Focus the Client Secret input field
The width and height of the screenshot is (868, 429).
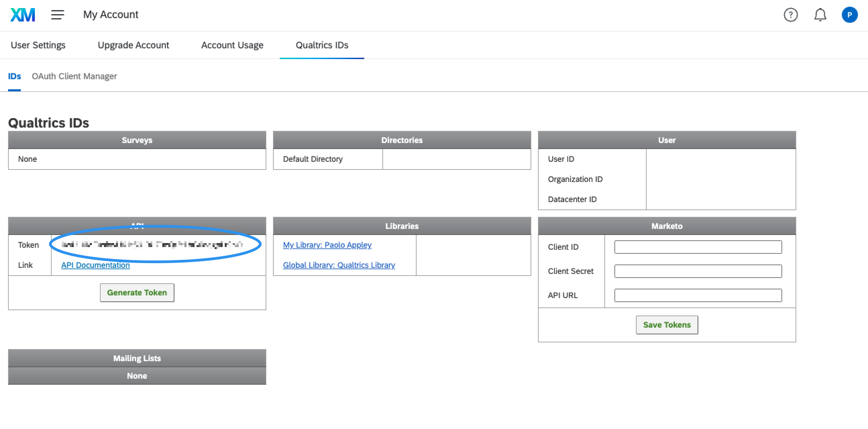[698, 271]
